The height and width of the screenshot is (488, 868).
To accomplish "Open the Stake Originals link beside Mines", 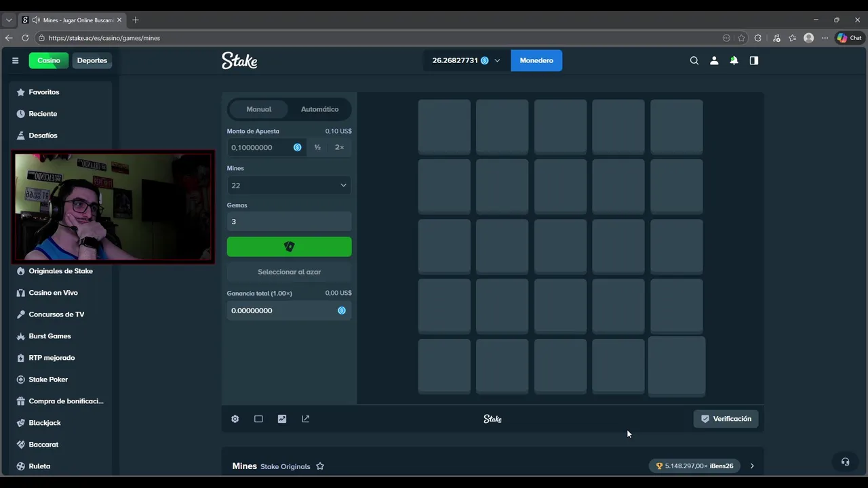I will pos(285,466).
